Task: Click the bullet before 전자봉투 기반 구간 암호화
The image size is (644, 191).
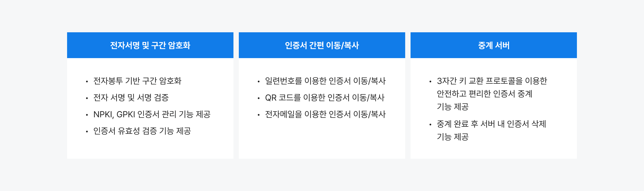Action: click(87, 82)
